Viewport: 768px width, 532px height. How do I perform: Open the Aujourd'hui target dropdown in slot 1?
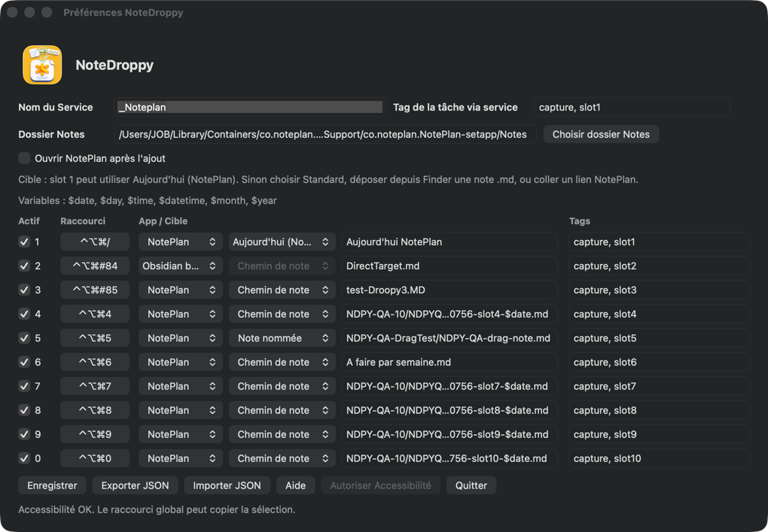[x=282, y=242]
